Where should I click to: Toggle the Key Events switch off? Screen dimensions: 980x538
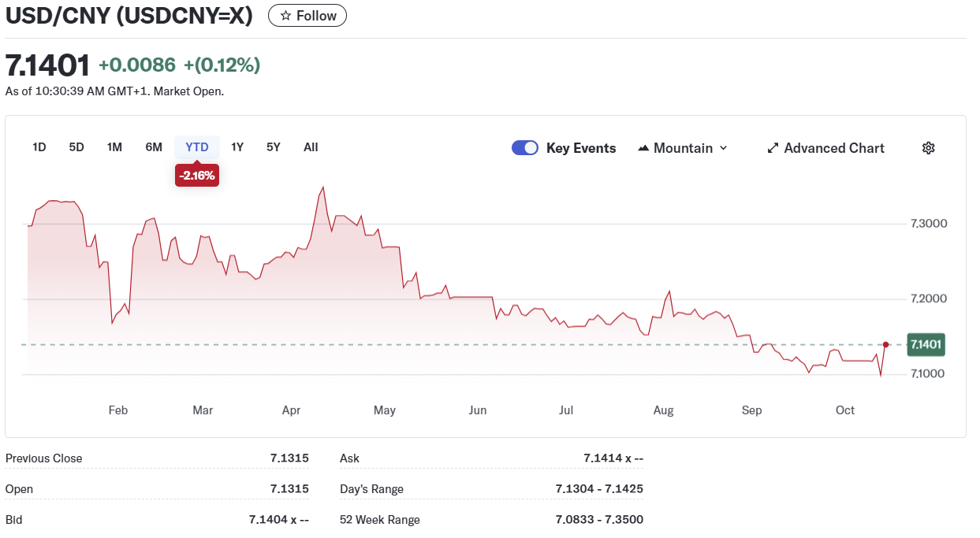click(525, 148)
